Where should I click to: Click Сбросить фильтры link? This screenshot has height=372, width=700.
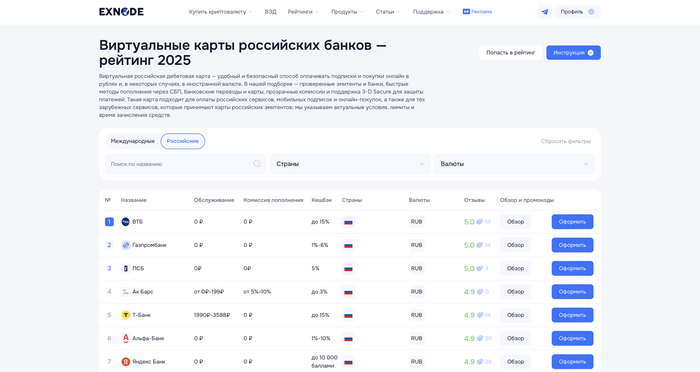pos(566,141)
